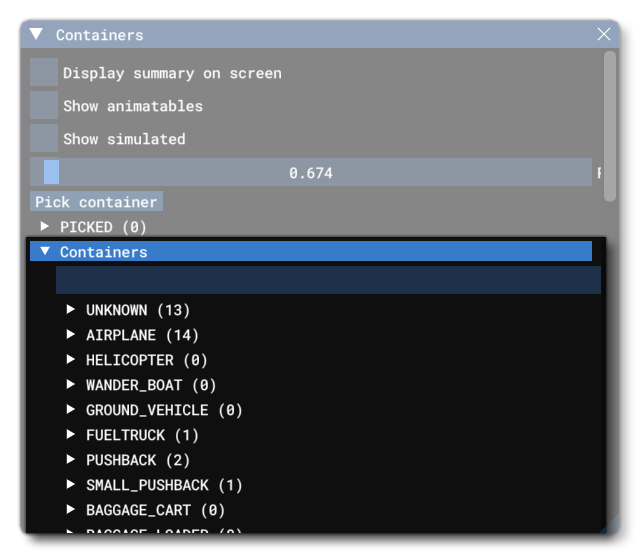This screenshot has width=640, height=555.
Task: Click the filter text field under Containers
Action: pos(328,280)
